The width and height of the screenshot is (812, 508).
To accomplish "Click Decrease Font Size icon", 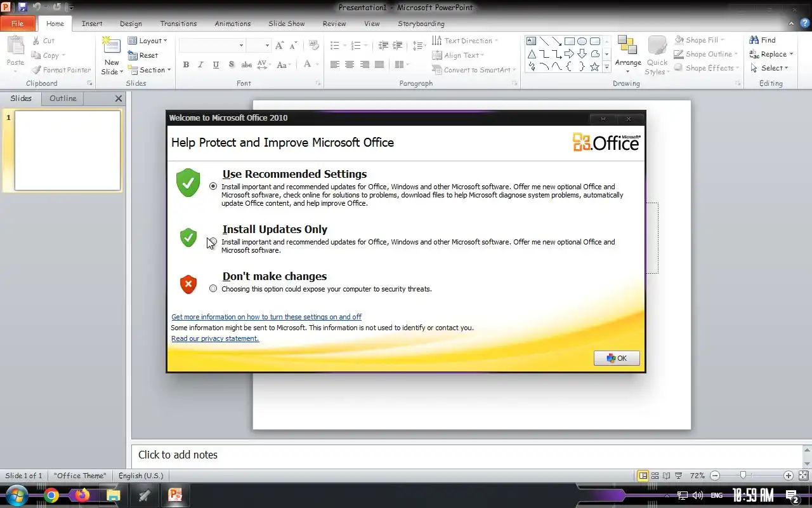I will (x=294, y=46).
